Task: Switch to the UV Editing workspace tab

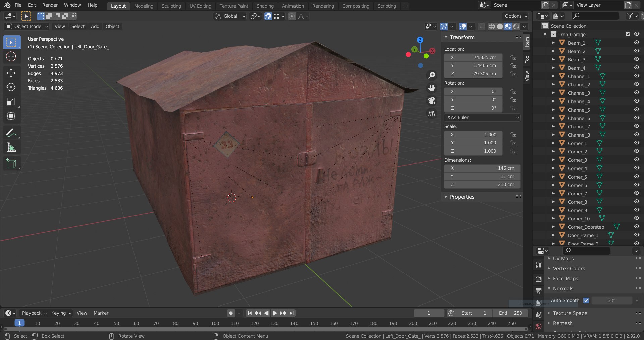Action: (200, 6)
